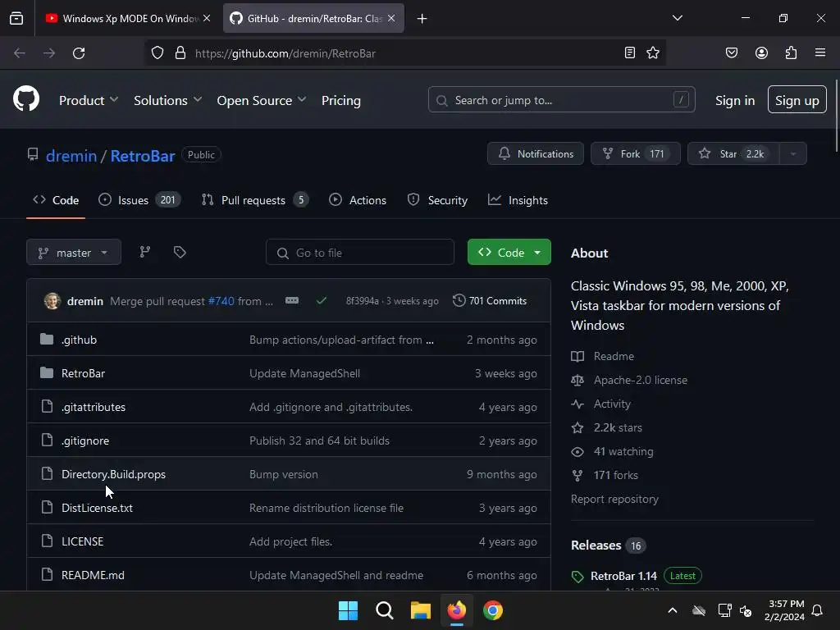This screenshot has width=840, height=630.
Task: Click the Sign up button
Action: click(x=797, y=99)
